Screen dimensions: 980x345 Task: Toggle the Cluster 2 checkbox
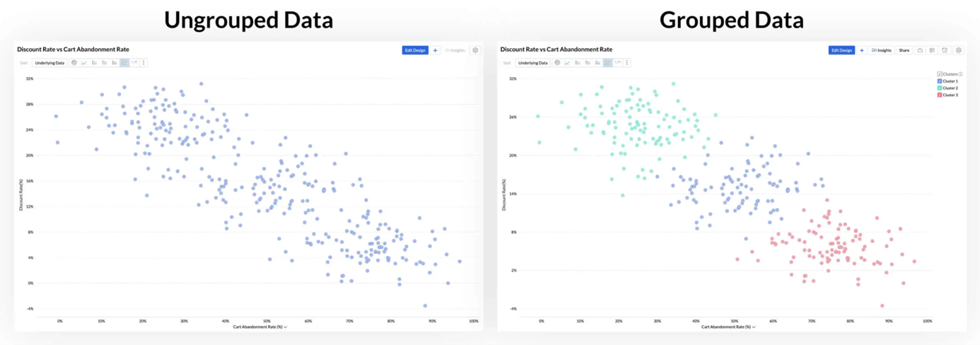[940, 88]
